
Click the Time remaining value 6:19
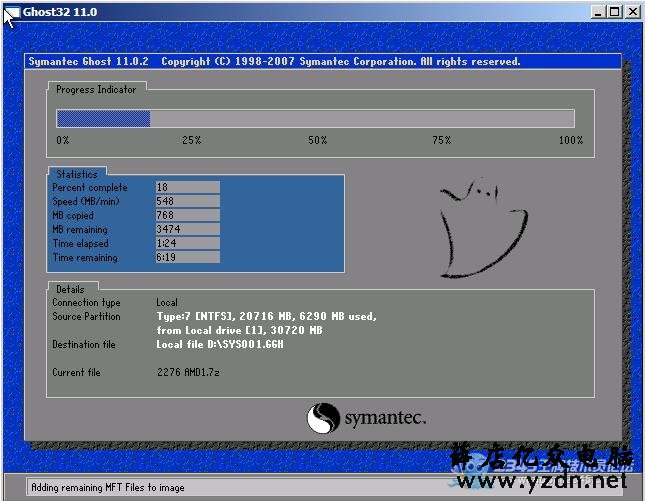pos(188,257)
